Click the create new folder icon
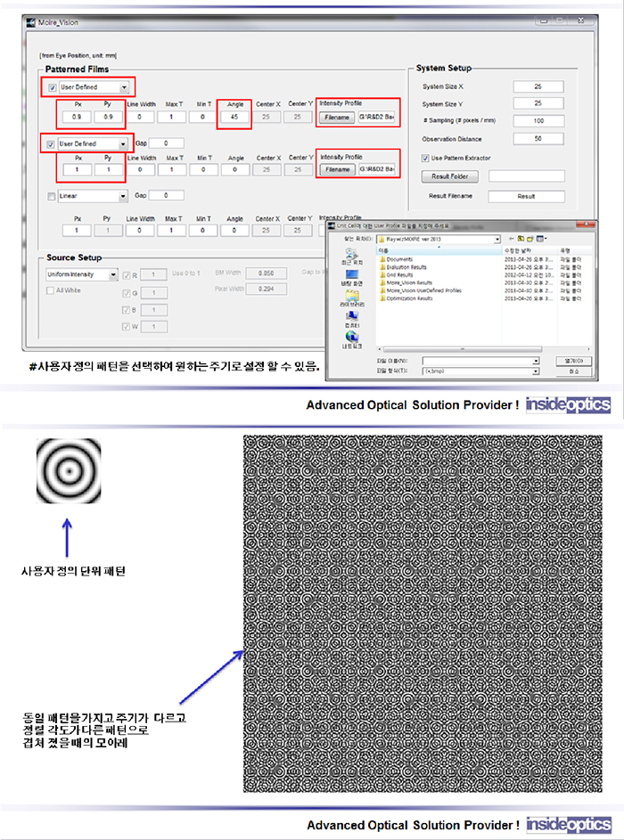Viewport: 624px width, 840px height. click(529, 240)
